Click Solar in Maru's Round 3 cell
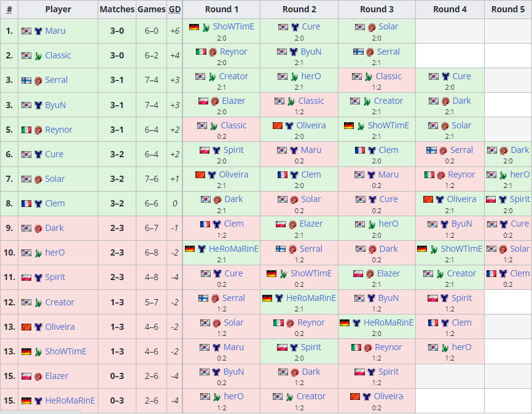Screen dimensions: 532x414 pyautogui.click(x=388, y=27)
